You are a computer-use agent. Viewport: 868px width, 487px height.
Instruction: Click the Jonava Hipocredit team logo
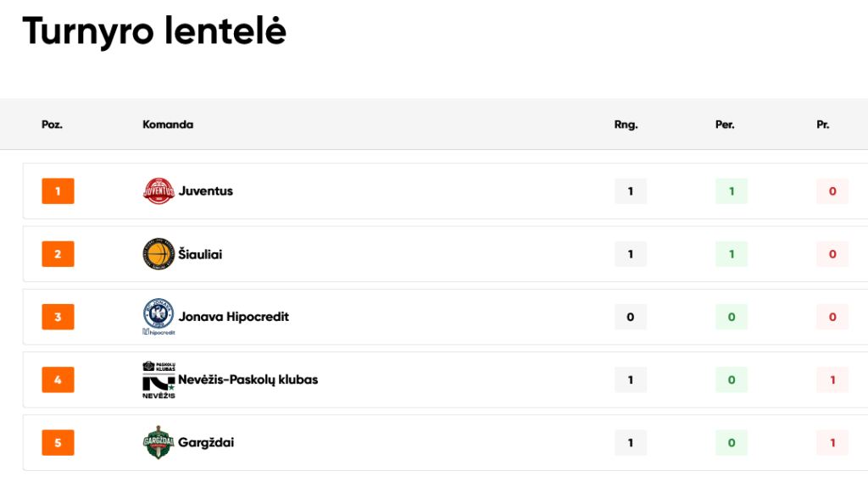pos(159,317)
